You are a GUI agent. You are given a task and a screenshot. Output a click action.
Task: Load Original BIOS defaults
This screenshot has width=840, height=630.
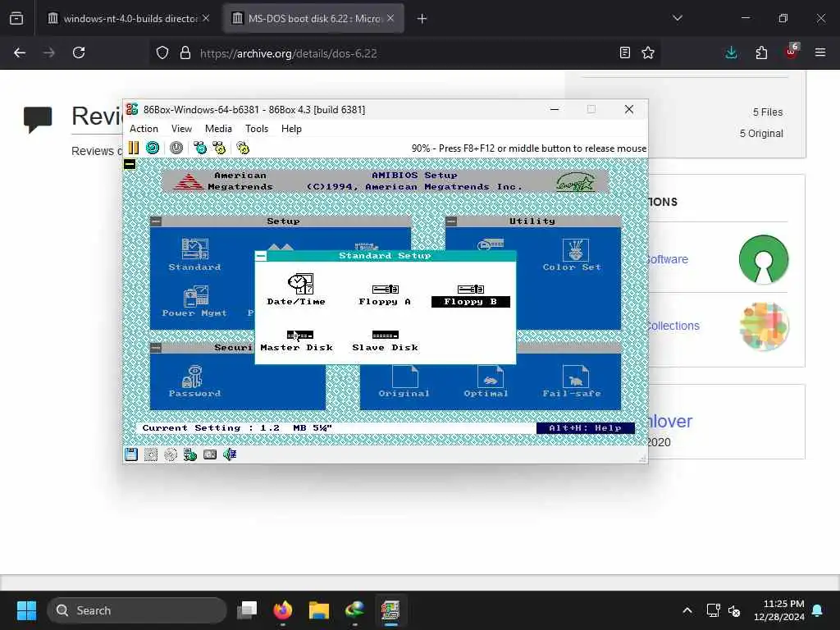point(404,381)
